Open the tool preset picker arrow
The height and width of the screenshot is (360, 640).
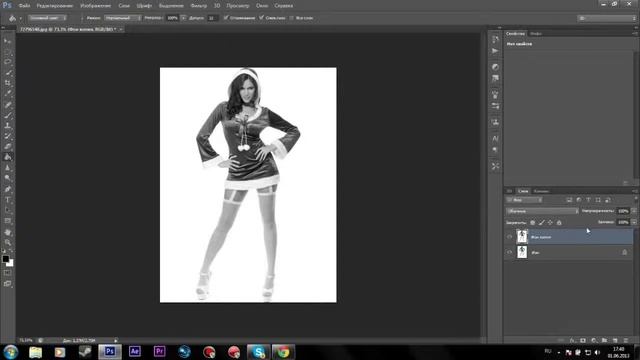coord(20,18)
